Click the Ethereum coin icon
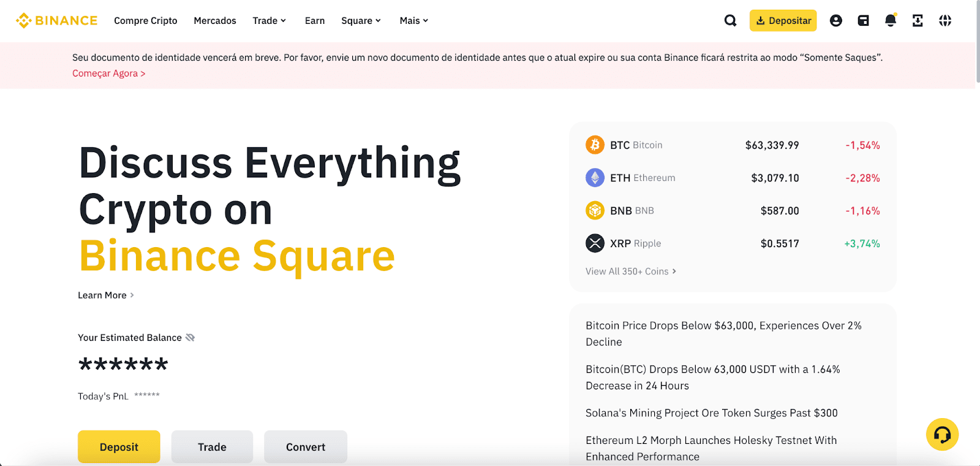Viewport: 980px width, 466px height. (x=595, y=178)
